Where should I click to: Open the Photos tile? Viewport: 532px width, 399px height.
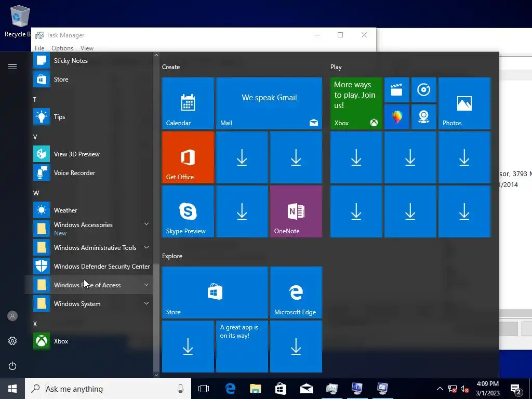[x=464, y=103]
